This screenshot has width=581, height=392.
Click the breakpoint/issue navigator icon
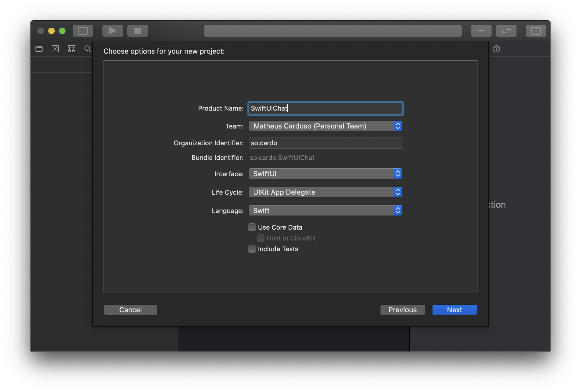coord(56,49)
